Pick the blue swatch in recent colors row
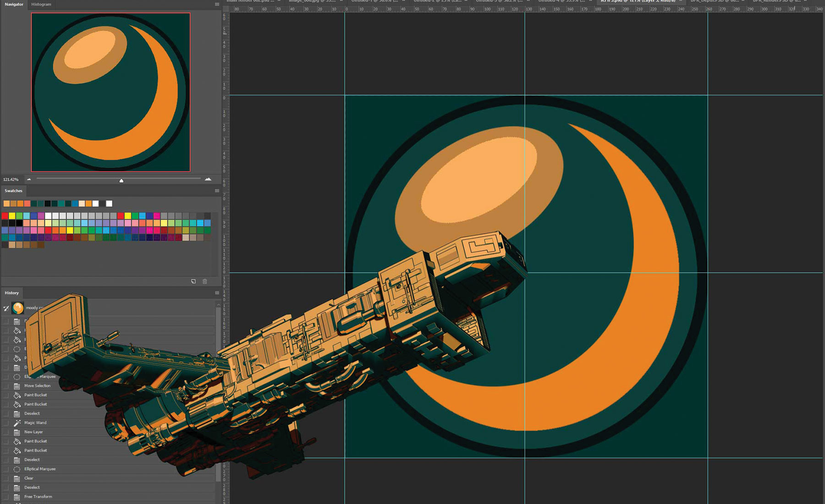 (75, 203)
